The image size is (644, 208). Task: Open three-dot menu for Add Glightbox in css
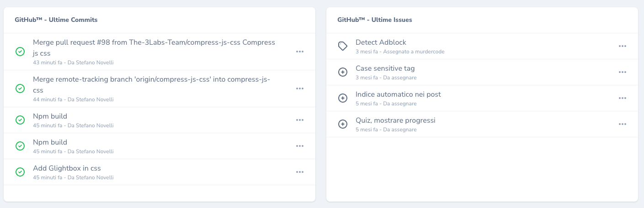click(300, 172)
